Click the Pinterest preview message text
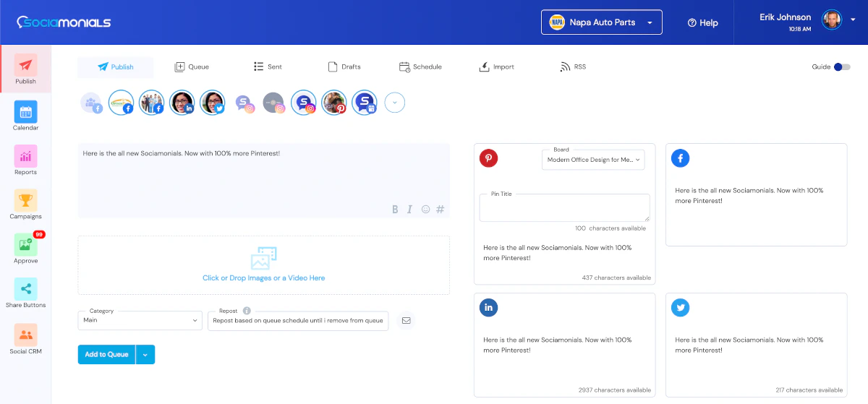Screen dimensions: 868x404 pyautogui.click(x=557, y=252)
